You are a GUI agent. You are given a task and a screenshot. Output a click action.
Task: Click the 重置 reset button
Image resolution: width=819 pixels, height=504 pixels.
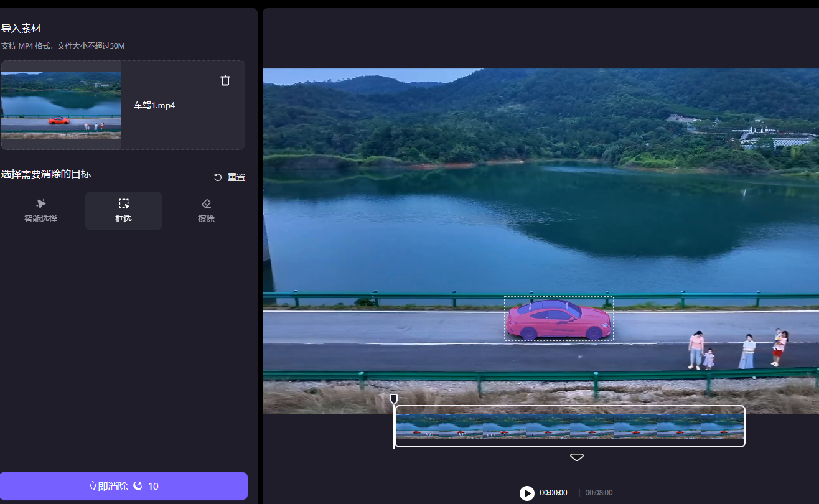click(x=230, y=177)
